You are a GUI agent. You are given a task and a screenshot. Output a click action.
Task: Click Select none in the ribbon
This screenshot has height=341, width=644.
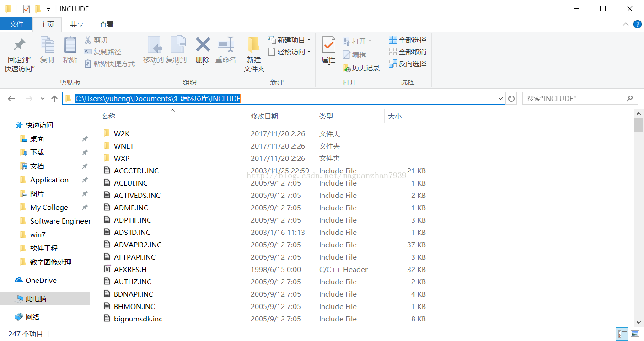(408, 52)
